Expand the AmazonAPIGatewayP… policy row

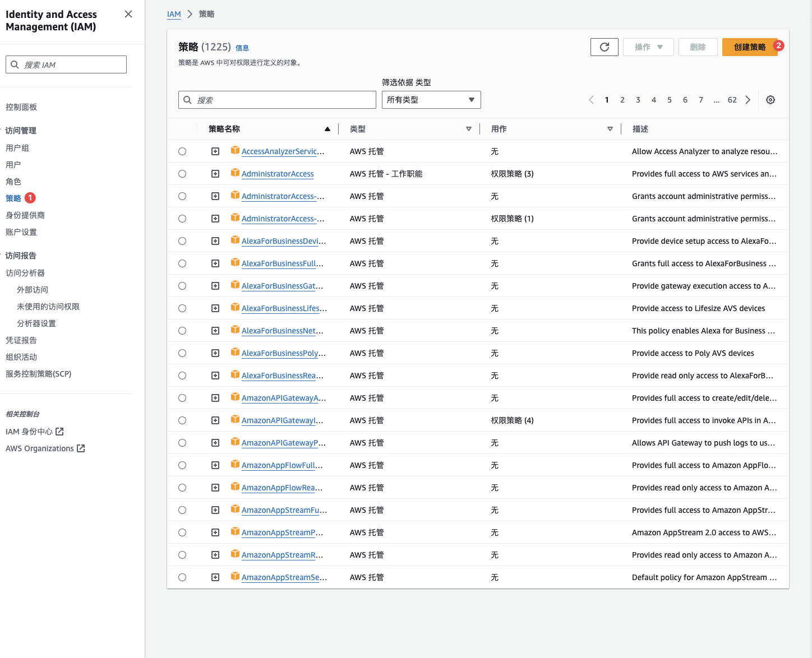[215, 443]
